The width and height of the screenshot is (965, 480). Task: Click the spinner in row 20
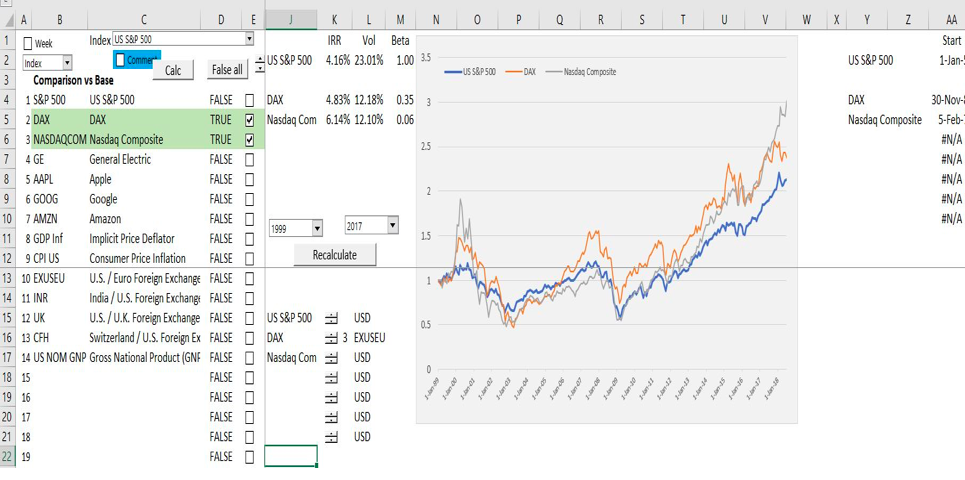[332, 417]
